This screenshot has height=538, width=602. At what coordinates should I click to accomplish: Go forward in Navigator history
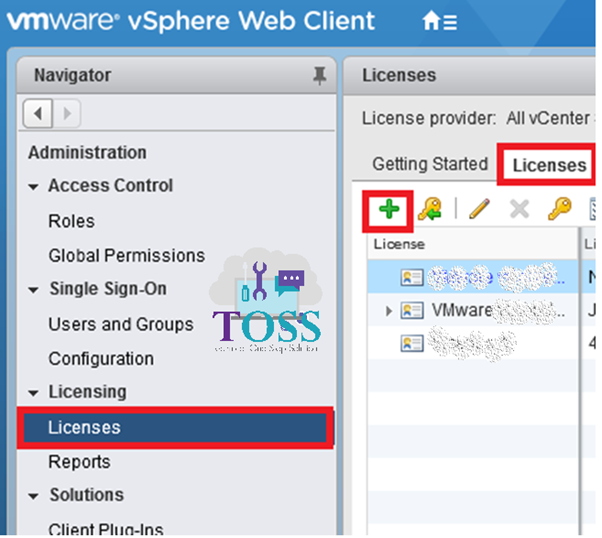coord(66,114)
